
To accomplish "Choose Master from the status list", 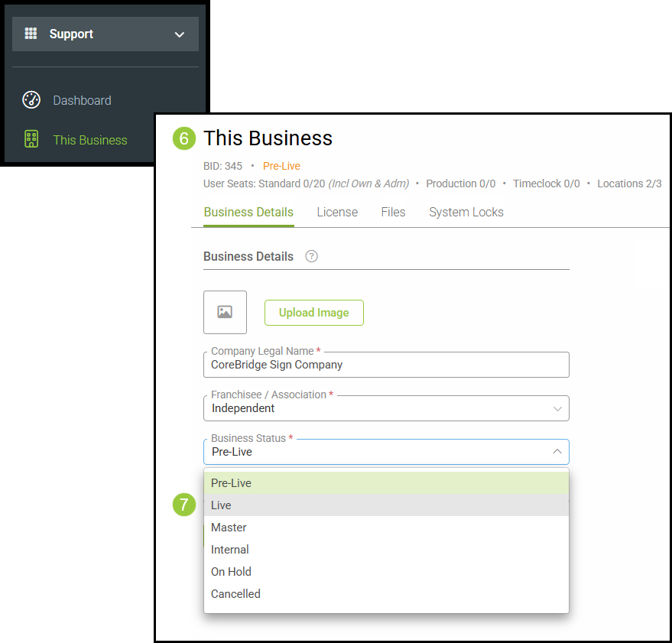I will point(386,528).
